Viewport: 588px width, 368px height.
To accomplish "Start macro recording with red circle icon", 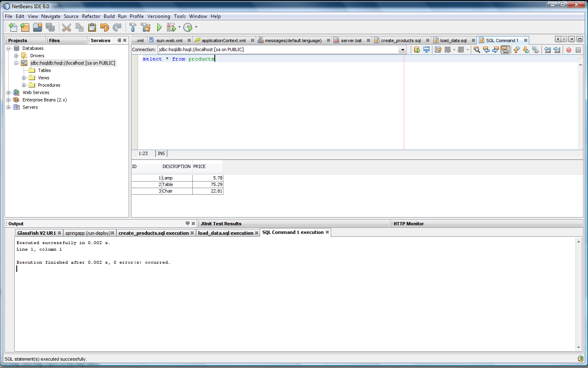I will pyautogui.click(x=568, y=50).
